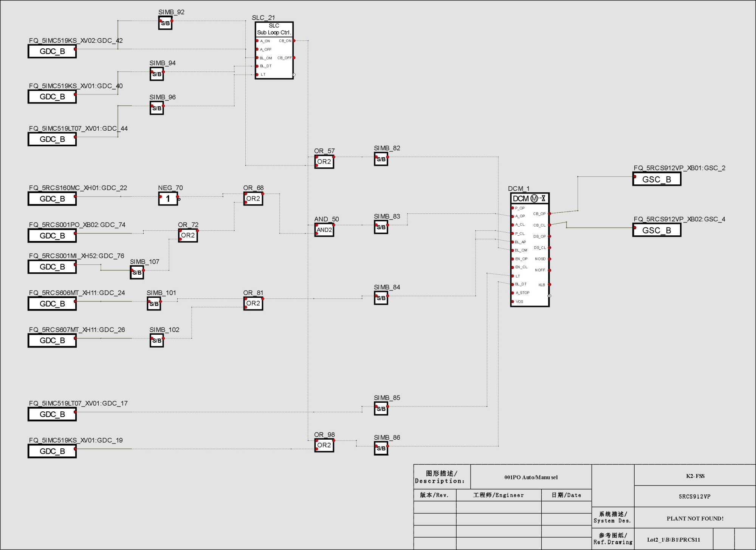The image size is (756, 550).
Task: Click the SIMB_107 S/B block
Action: (x=137, y=272)
